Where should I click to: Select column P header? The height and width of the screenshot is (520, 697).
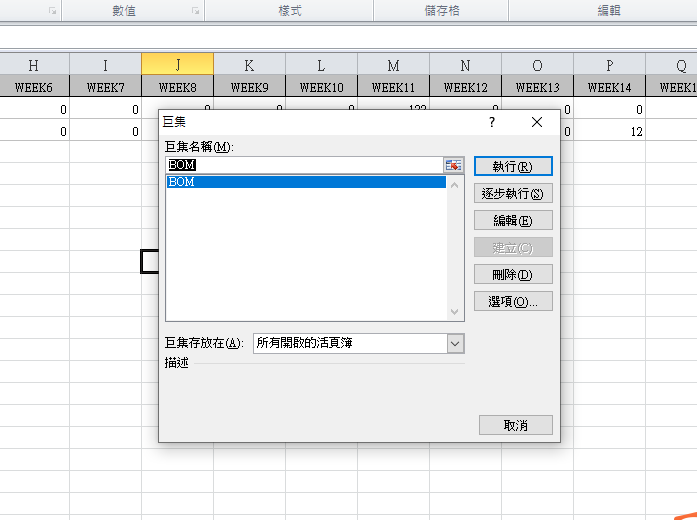pos(609,65)
